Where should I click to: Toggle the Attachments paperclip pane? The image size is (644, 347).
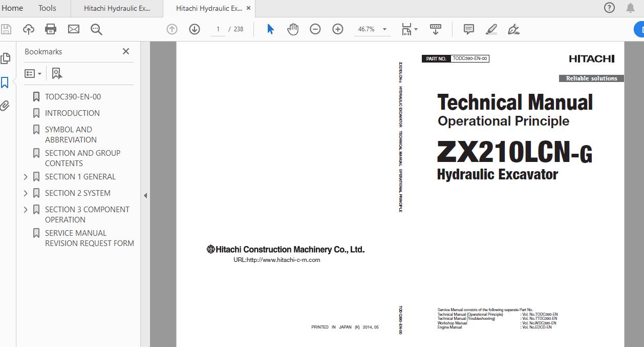5,106
